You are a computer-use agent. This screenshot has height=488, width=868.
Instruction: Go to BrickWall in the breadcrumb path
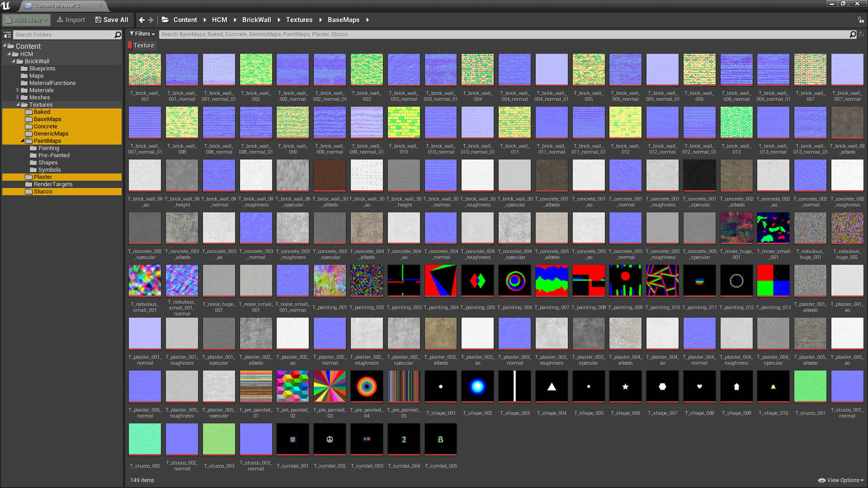257,20
